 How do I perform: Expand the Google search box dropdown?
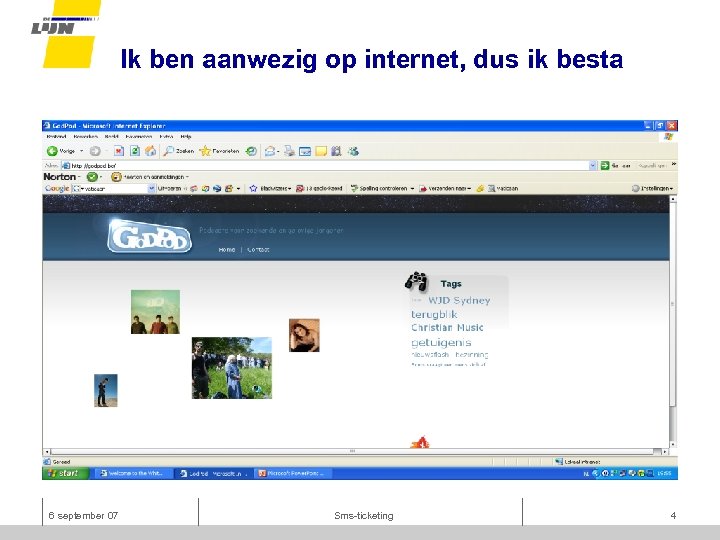[x=151, y=188]
